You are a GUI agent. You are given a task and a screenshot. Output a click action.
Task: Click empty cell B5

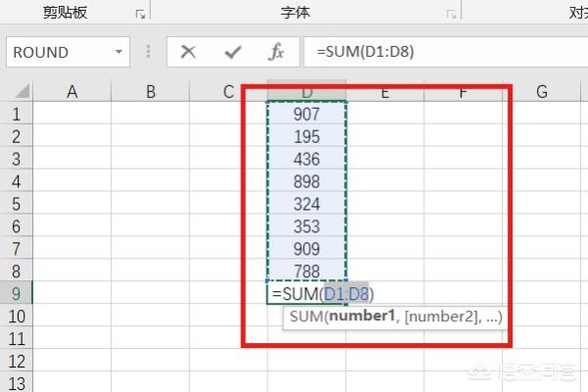pos(150,203)
